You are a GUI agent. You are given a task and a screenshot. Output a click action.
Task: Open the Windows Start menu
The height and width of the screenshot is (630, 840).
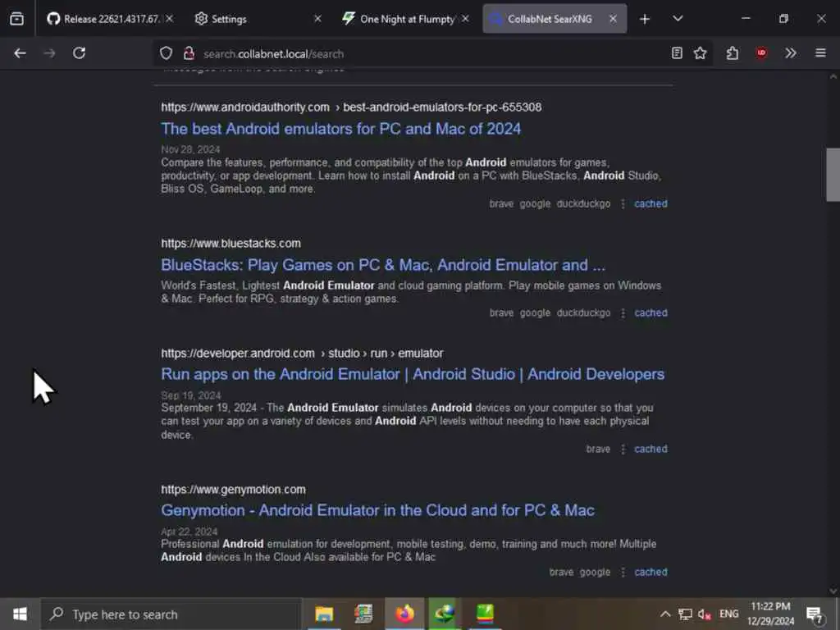20,614
